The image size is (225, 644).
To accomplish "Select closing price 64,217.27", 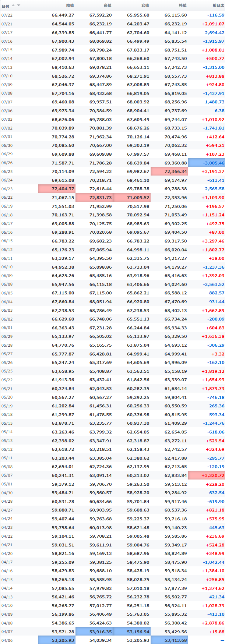I will [x=176, y=258].
